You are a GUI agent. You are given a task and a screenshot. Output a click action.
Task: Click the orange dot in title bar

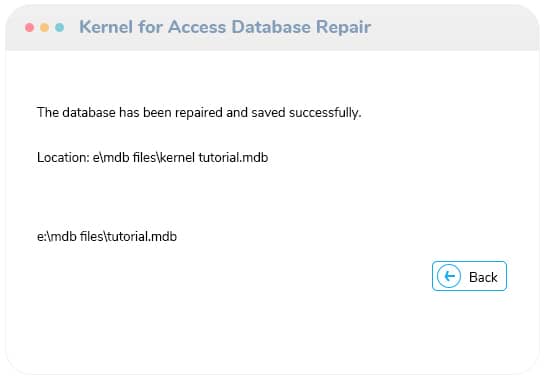click(x=44, y=27)
